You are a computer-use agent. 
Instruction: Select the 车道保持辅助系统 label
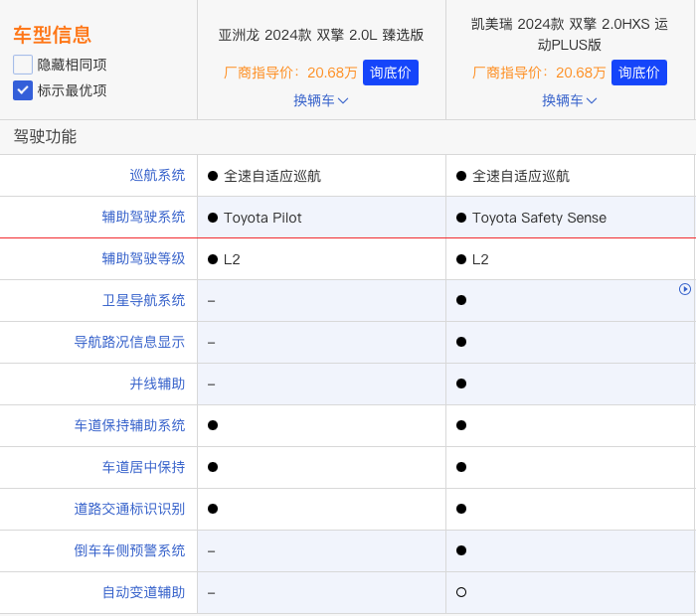pos(129,425)
